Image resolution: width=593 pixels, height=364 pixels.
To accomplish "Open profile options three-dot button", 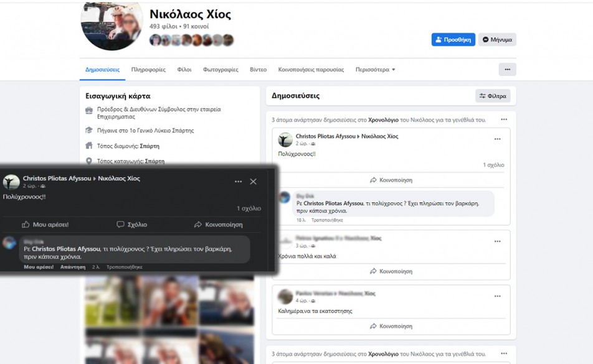I will tap(507, 70).
